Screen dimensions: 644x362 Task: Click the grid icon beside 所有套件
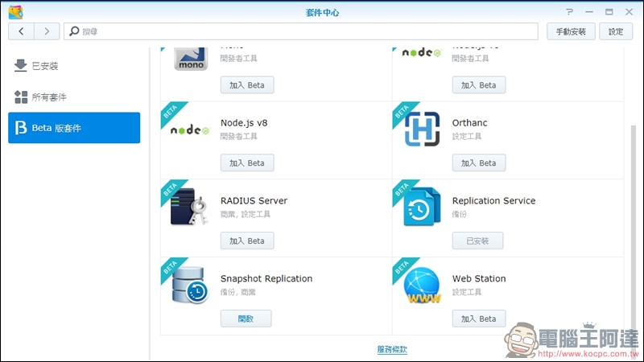pos(21,97)
